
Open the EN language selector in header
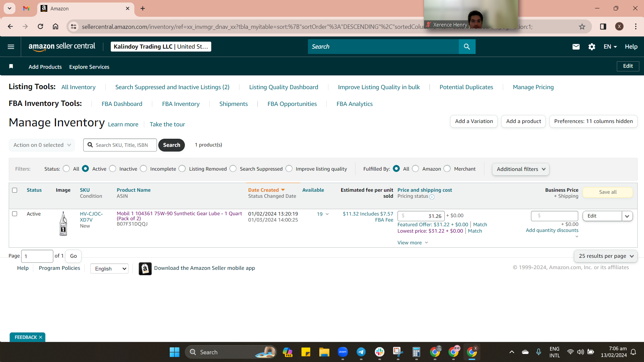click(610, 47)
